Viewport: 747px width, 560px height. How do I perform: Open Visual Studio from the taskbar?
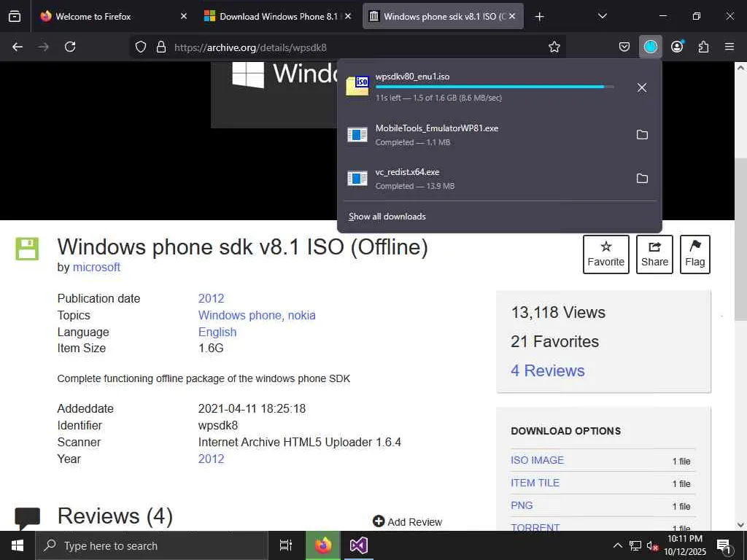click(358, 545)
